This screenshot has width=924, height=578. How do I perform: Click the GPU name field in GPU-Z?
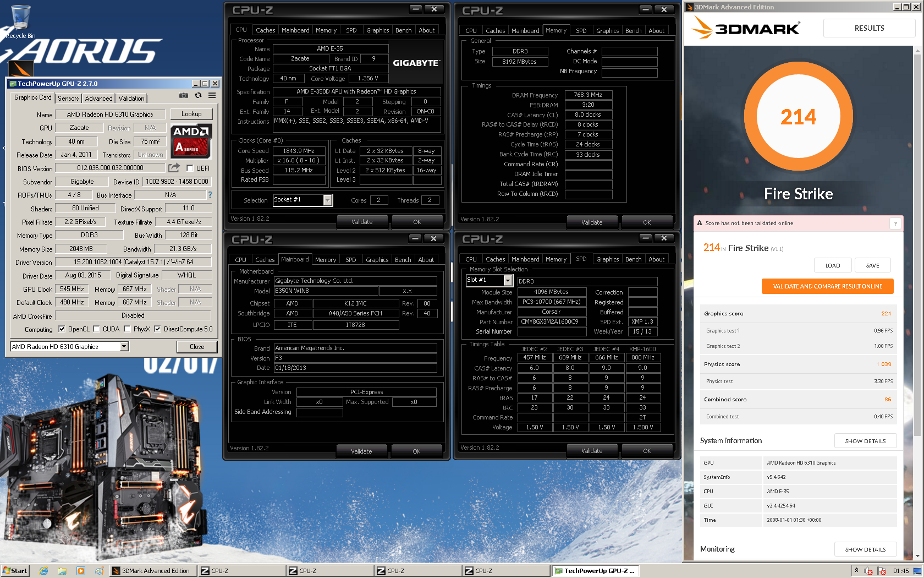(x=110, y=114)
